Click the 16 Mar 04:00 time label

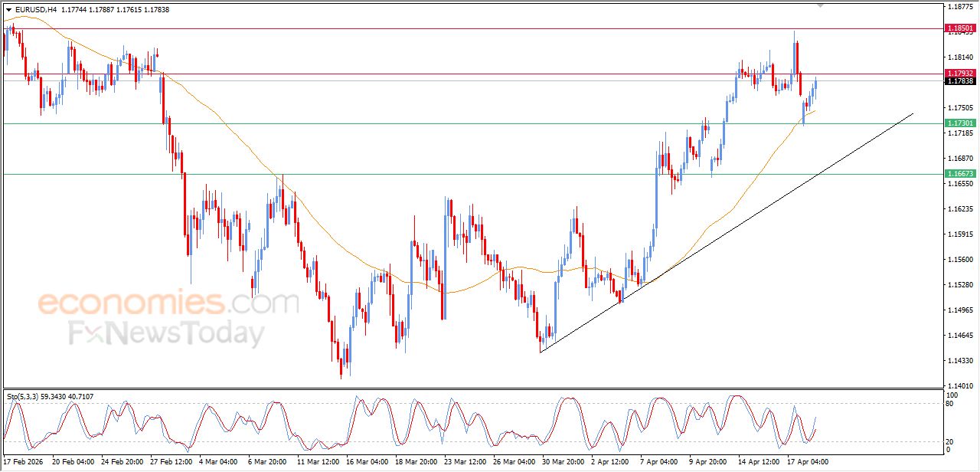(x=366, y=462)
